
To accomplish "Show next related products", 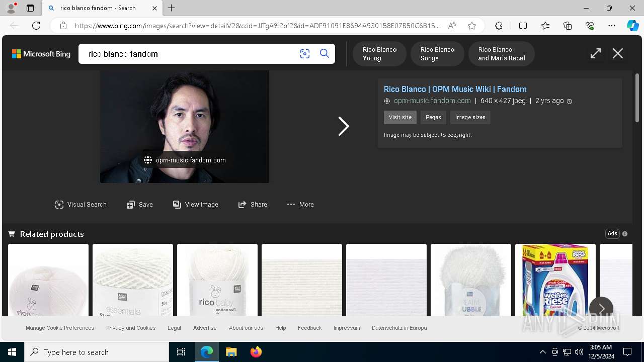I will (601, 308).
